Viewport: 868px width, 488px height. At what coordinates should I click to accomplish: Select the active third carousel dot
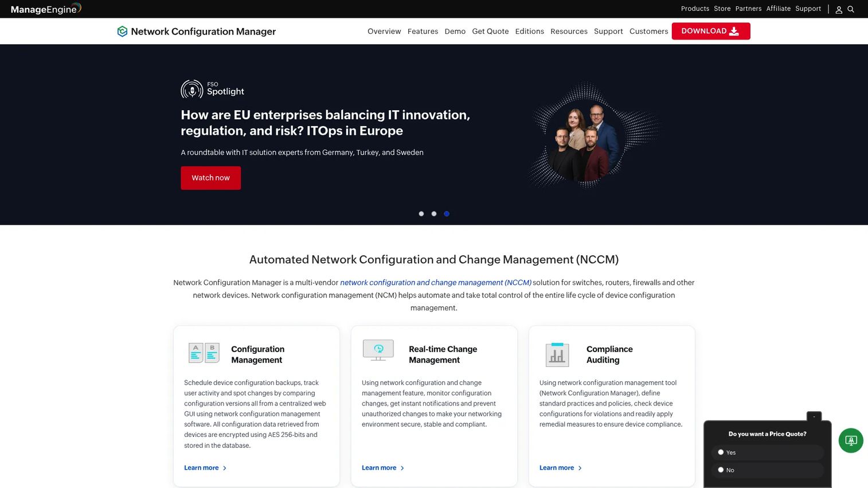tap(447, 214)
